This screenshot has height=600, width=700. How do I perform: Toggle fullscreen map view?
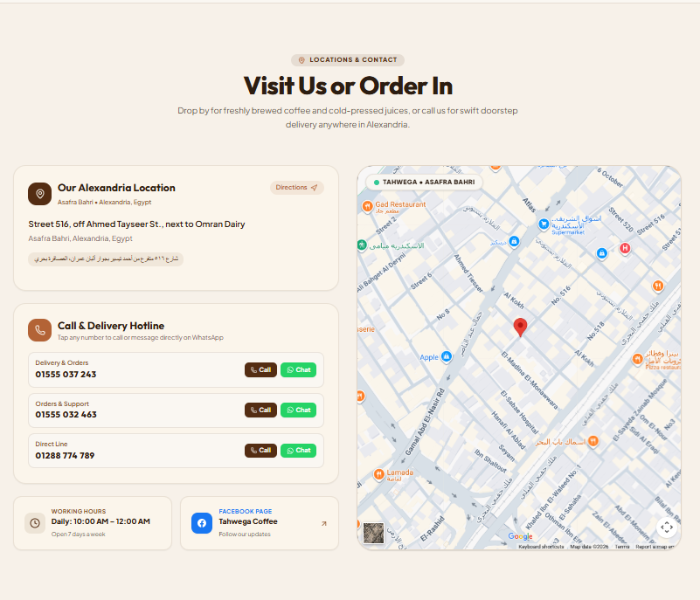click(x=667, y=527)
